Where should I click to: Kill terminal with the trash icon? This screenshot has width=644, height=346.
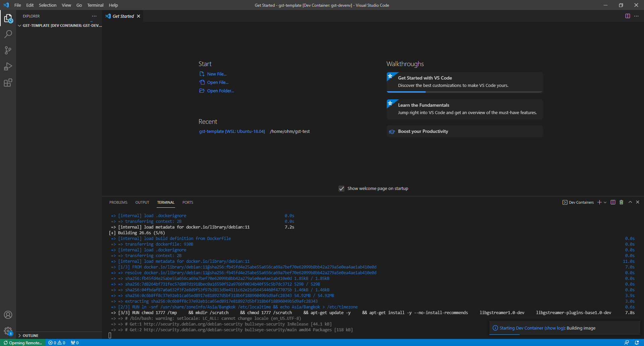point(621,202)
